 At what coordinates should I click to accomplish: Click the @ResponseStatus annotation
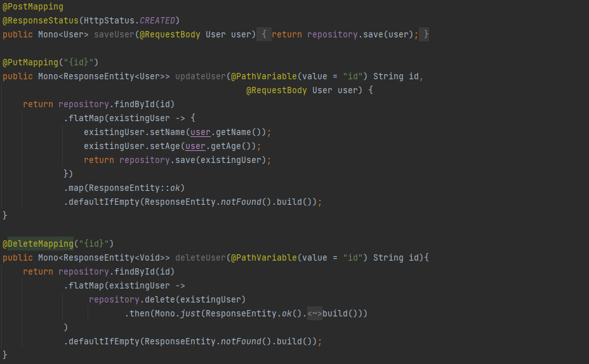click(41, 21)
